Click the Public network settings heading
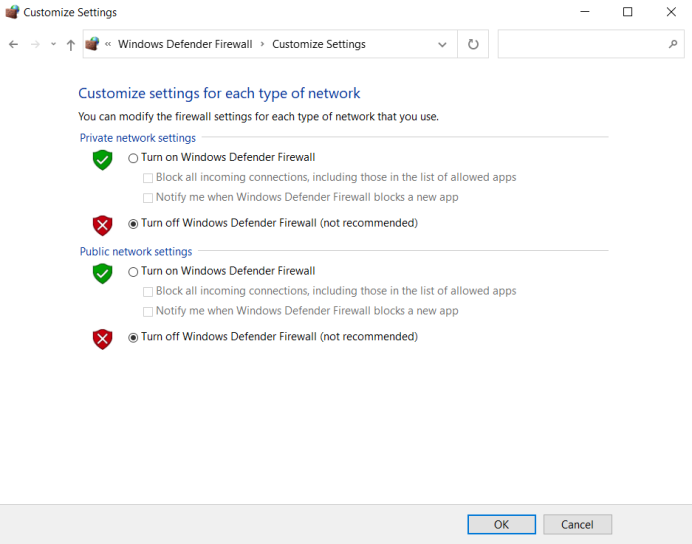Screen dimensions: 692x544 tap(136, 251)
